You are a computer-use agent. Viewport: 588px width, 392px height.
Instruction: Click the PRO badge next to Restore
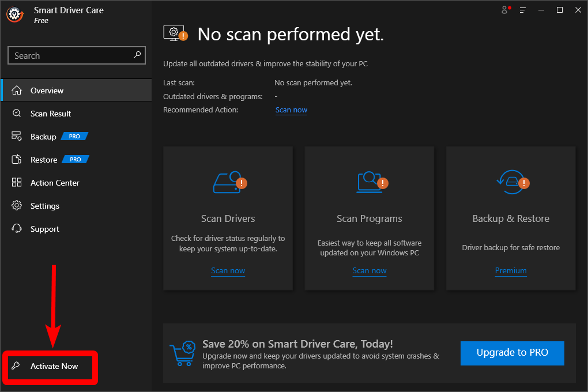(75, 160)
